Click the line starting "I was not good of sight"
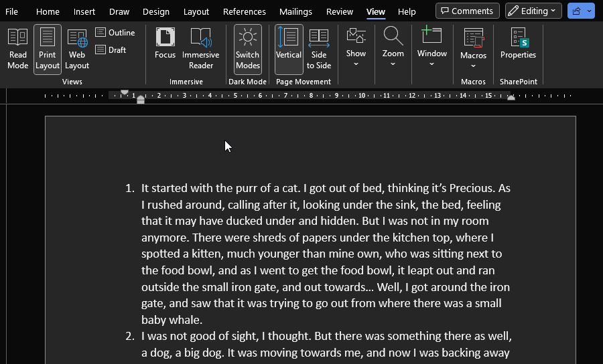Viewport: 603px width, 364px height. tap(326, 336)
